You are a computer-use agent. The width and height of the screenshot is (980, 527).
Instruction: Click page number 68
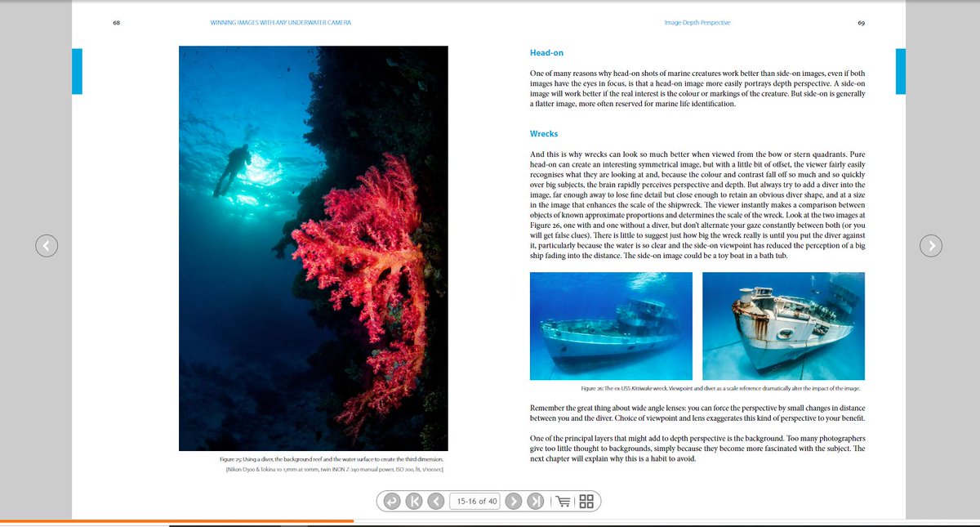[x=117, y=23]
